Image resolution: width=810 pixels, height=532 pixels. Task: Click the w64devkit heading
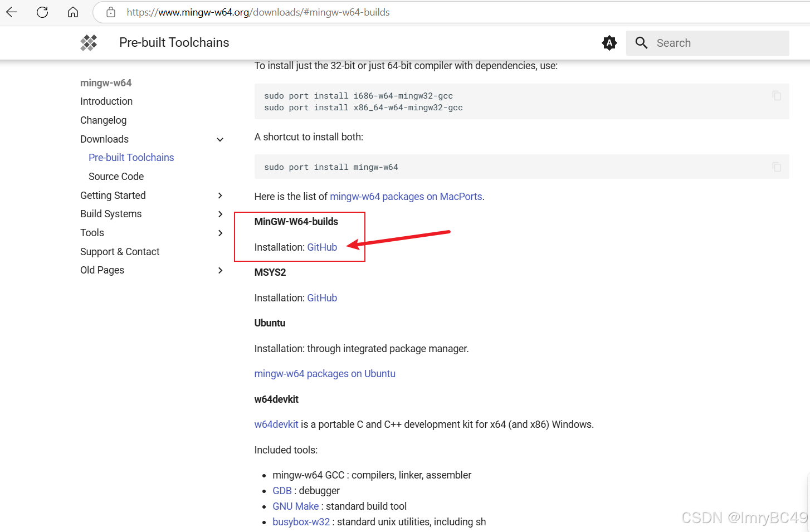click(x=276, y=399)
